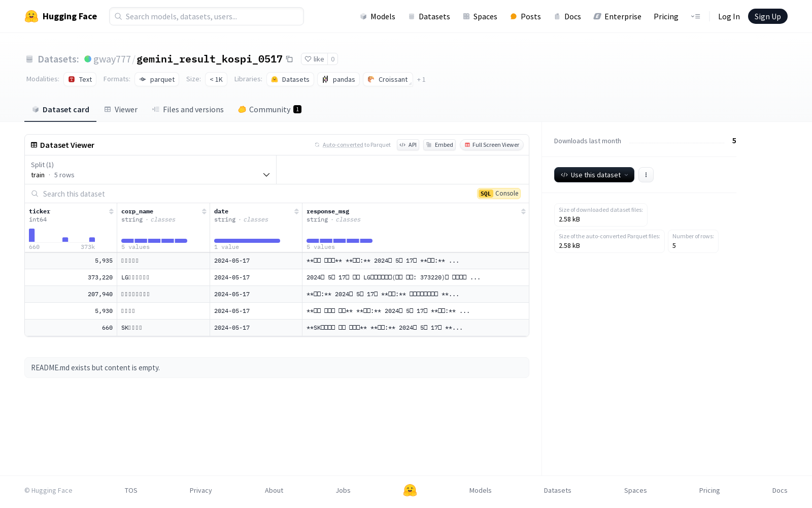Click the Hugging Face logo icon
This screenshot has height=508, width=812.
[31, 16]
